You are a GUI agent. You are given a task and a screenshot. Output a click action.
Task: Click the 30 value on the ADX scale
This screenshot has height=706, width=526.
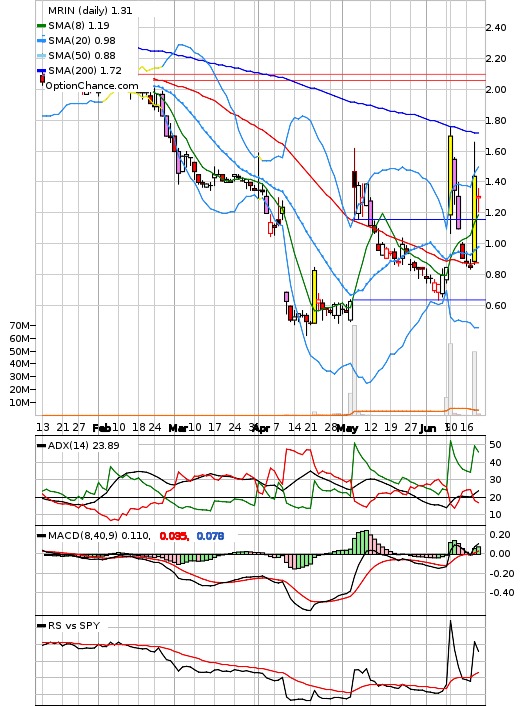(495, 480)
